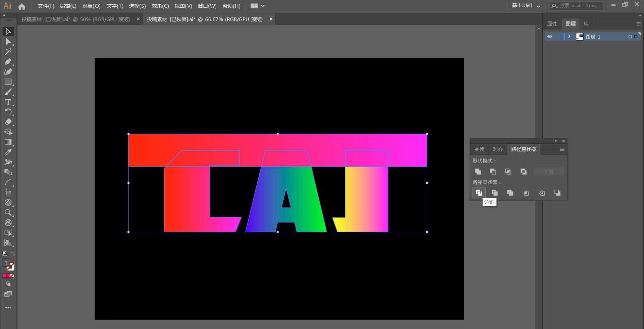
Task: Open the 窗口(W) menu
Action: [207, 6]
